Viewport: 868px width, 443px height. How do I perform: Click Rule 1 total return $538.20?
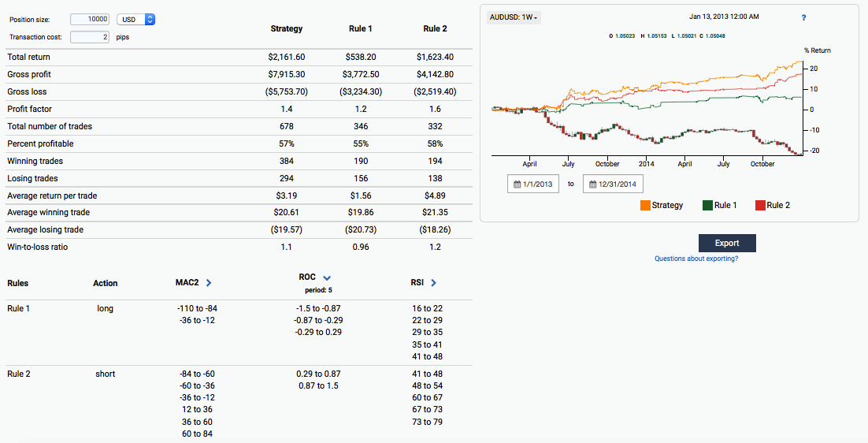361,57
